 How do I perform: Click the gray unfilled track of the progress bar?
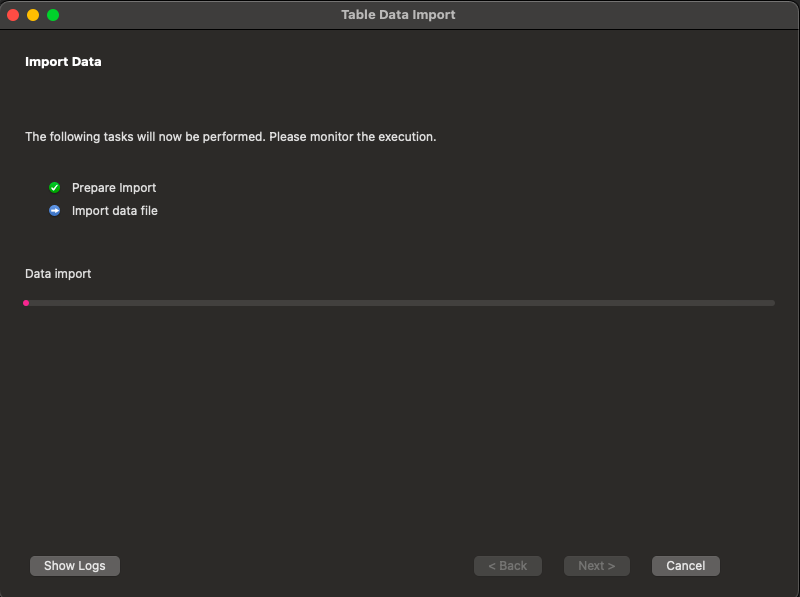coord(400,302)
